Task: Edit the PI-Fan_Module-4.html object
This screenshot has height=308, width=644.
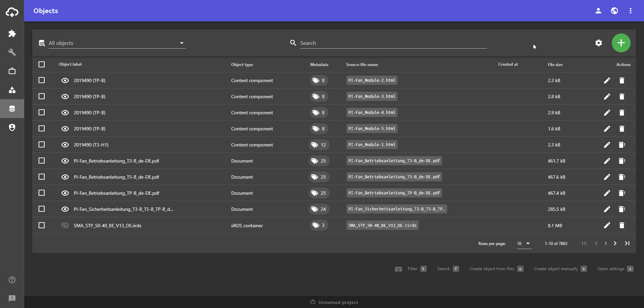Action: pyautogui.click(x=607, y=113)
